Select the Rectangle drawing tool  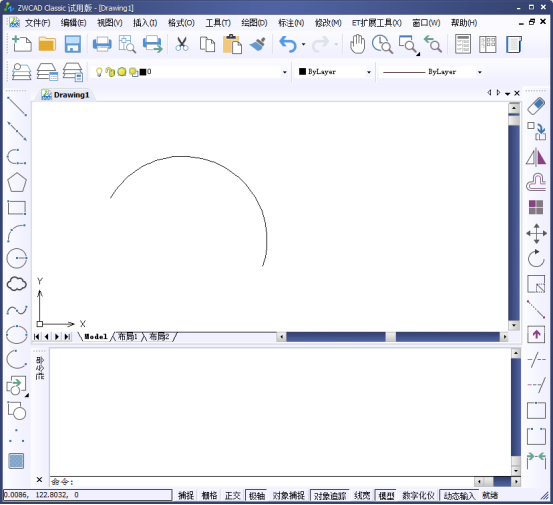click(17, 208)
